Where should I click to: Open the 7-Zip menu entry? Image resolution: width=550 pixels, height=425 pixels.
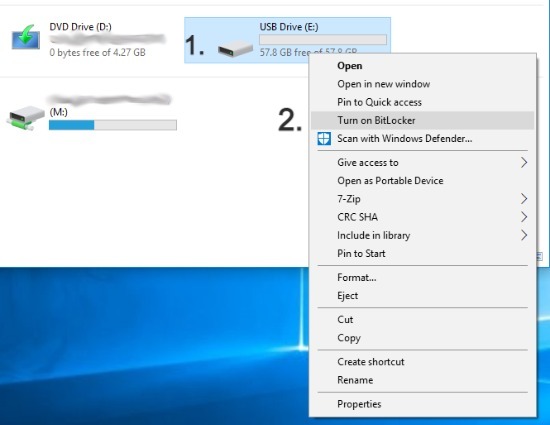[422, 199]
